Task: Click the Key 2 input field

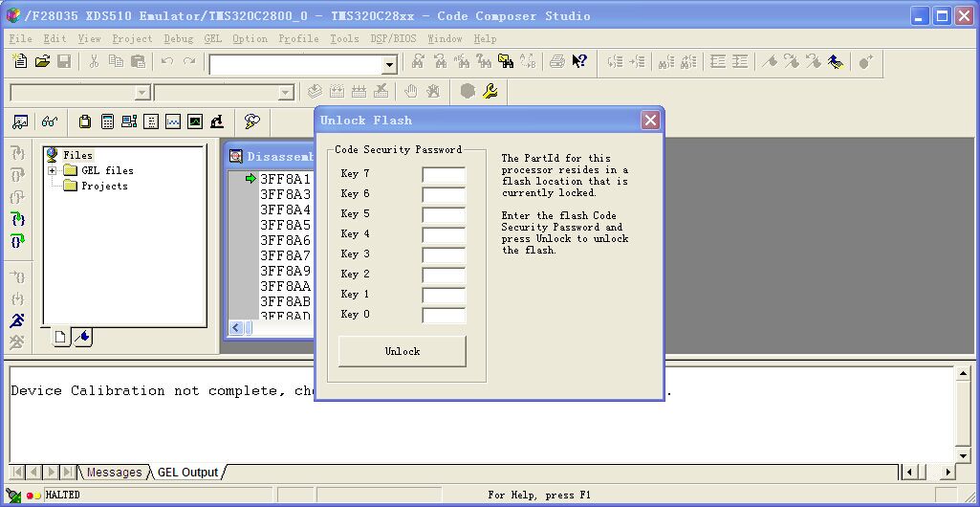Action: [x=444, y=276]
